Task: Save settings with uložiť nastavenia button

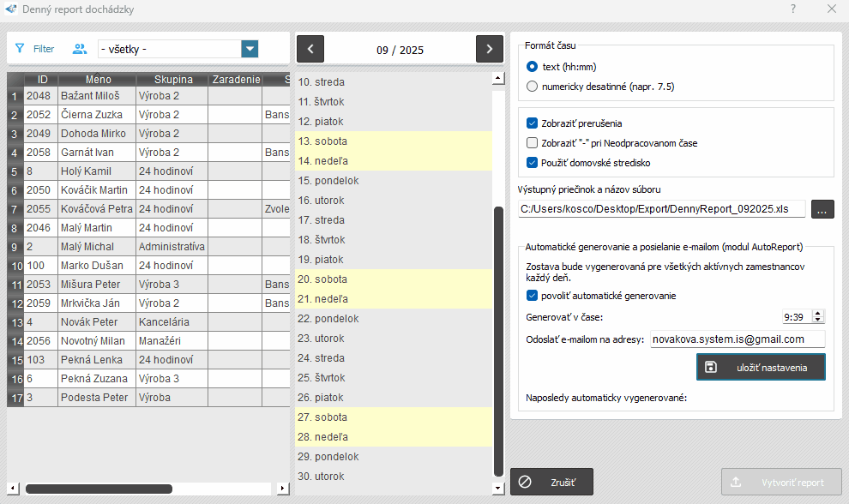Action: point(761,367)
